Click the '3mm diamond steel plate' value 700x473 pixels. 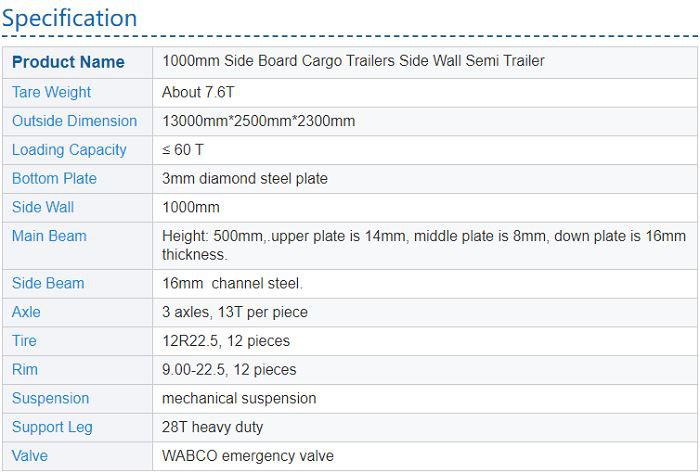(244, 179)
